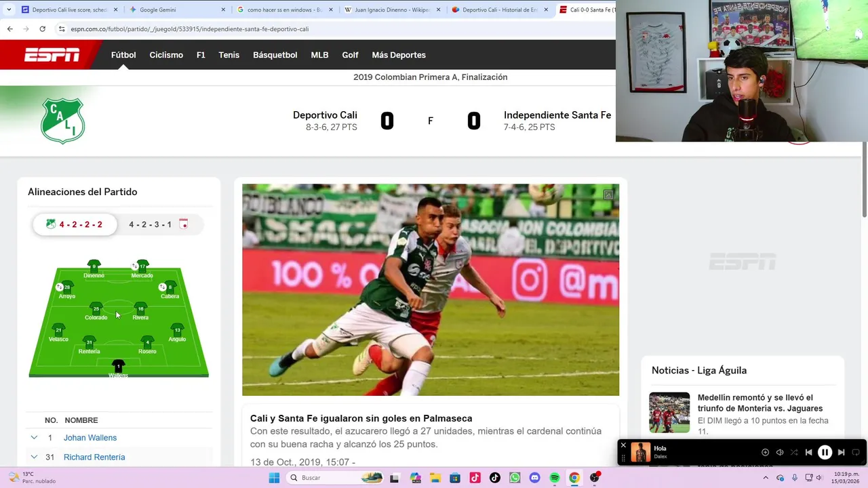Viewport: 868px width, 488px height.
Task: Toggle repeat in the mini player
Action: (x=855, y=452)
